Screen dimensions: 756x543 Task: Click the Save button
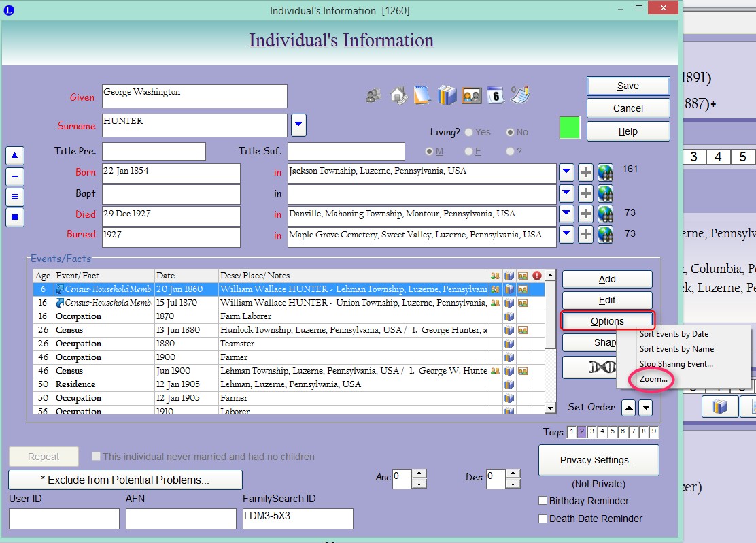pos(628,86)
